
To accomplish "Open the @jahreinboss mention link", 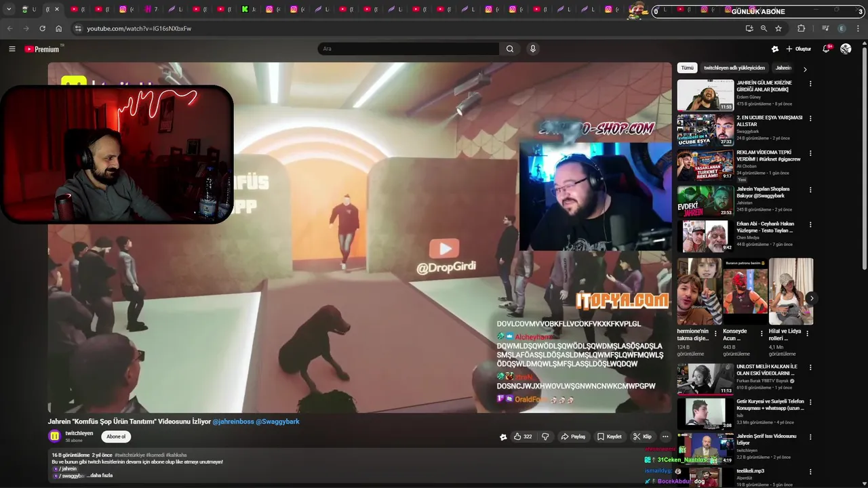I will [233, 422].
